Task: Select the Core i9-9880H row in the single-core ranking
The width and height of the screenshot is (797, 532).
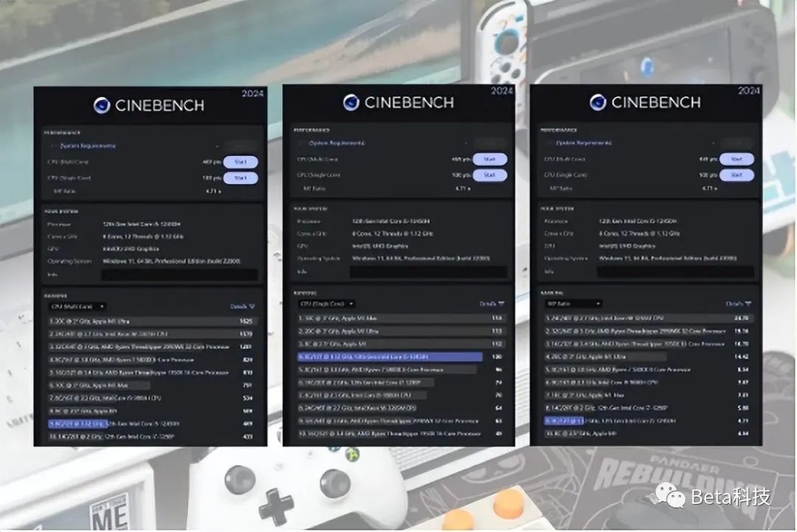Action: (401, 395)
